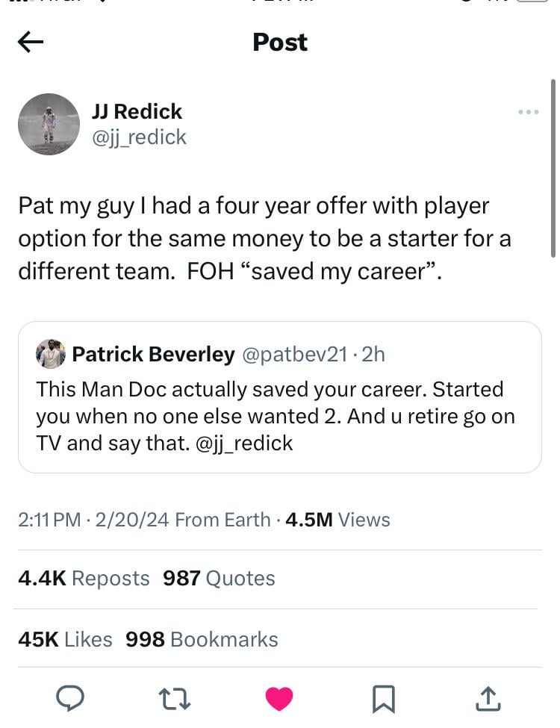Image resolution: width=560 pixels, height=728 pixels.
Task: Click the scrollbar on the right edge
Action: click(553, 168)
